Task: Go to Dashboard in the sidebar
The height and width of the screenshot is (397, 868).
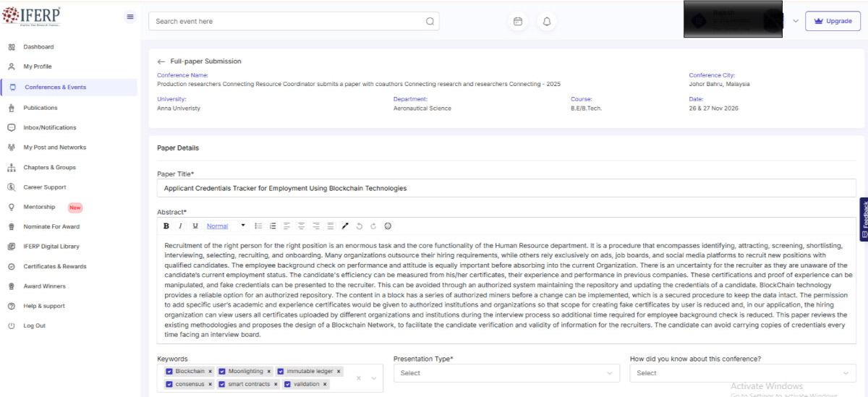Action: pyautogui.click(x=38, y=47)
